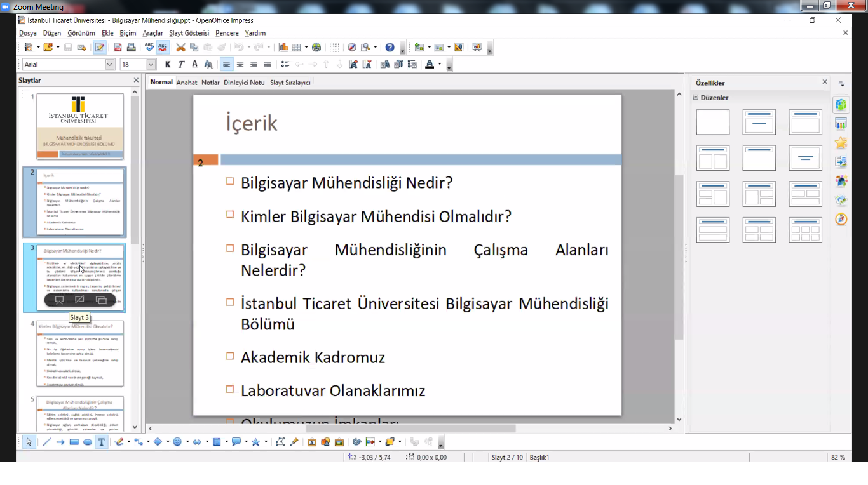
Task: Open the Navigator compass in the toolbar
Action: 351,48
